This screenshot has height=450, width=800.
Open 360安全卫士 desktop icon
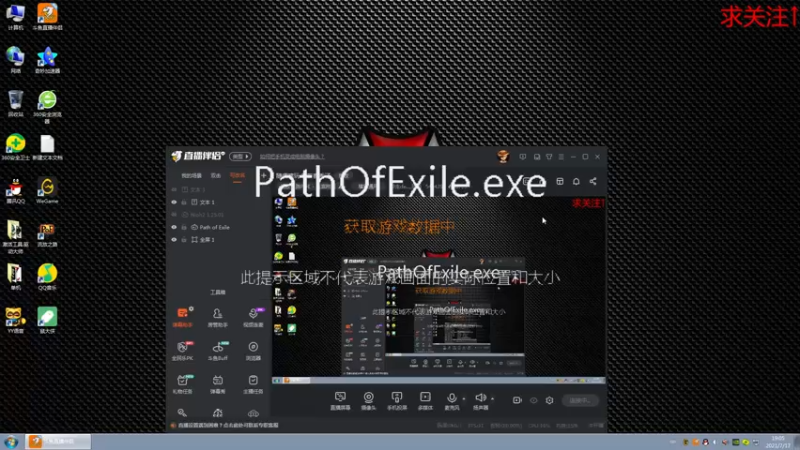(16, 147)
